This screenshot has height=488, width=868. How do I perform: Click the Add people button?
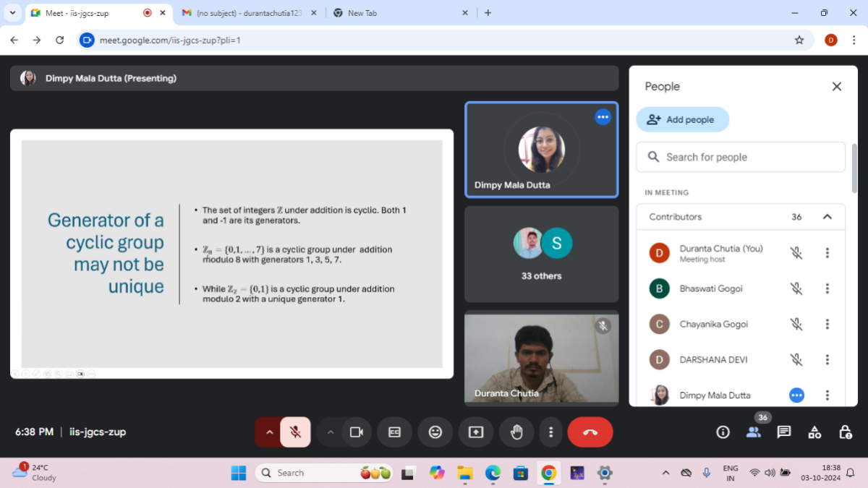682,120
